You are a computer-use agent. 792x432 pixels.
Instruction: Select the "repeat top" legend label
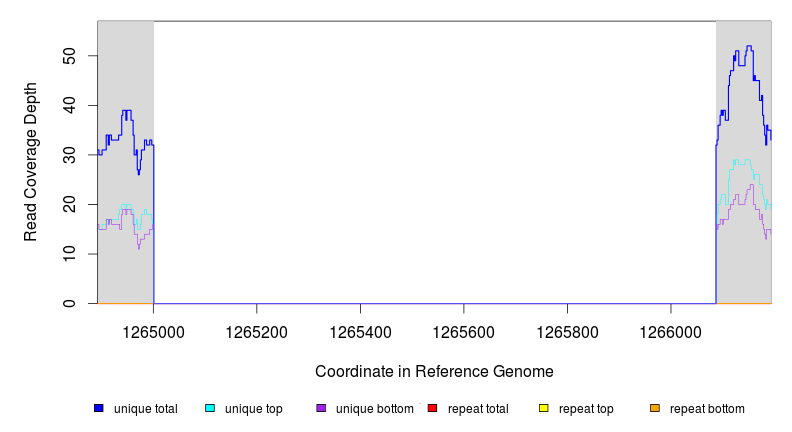tap(587, 409)
